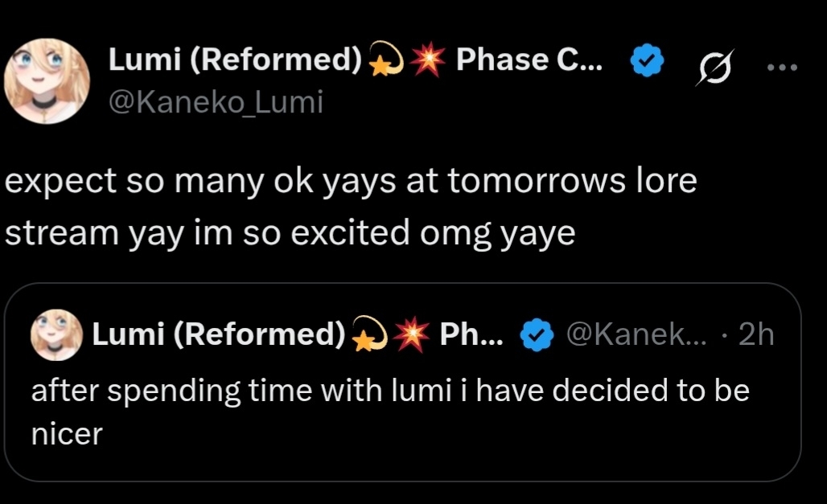The width and height of the screenshot is (827, 504).
Task: Open the truncated "@Kanek..." handle in quote
Action: click(637, 334)
